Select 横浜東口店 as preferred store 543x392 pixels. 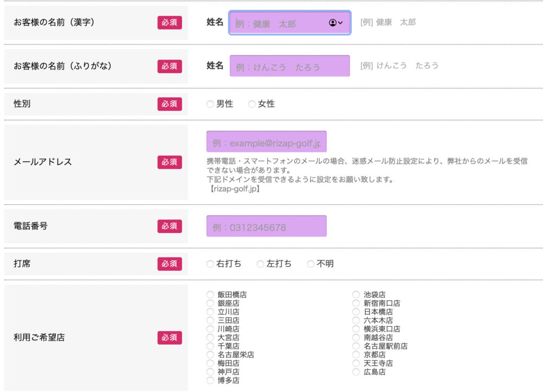[356, 329]
